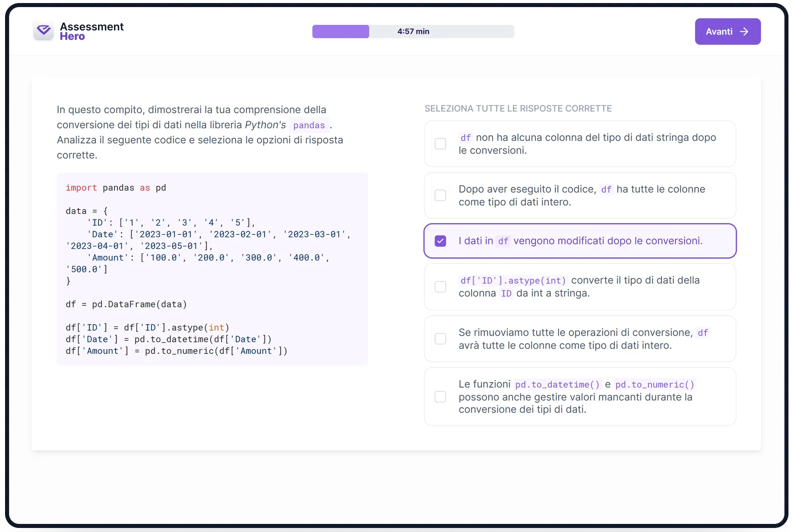Click the 'SELEZIONA TUTTE LE RISPOSTE CORRETTE' heading

click(518, 109)
